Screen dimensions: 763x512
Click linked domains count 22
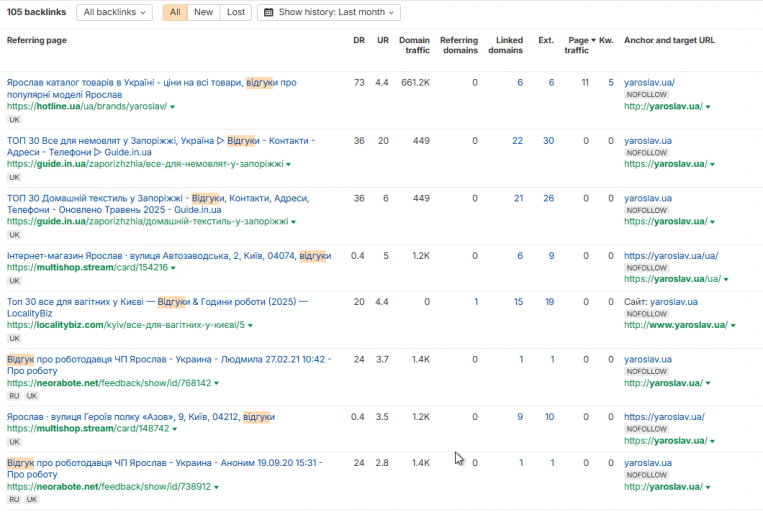pos(517,141)
